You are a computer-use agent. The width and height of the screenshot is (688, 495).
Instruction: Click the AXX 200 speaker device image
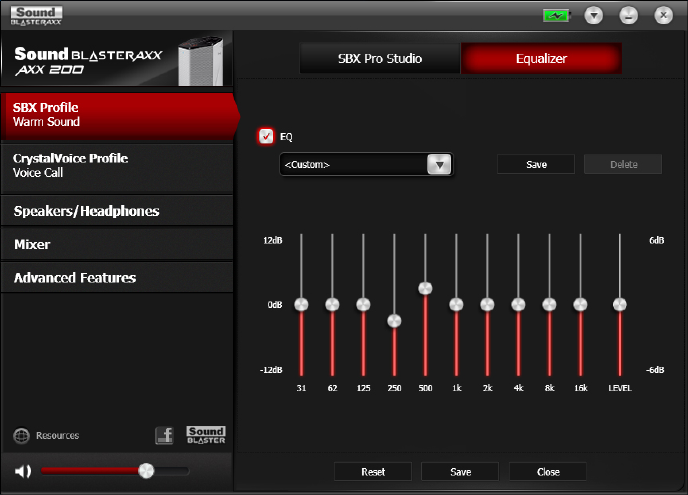(201, 61)
